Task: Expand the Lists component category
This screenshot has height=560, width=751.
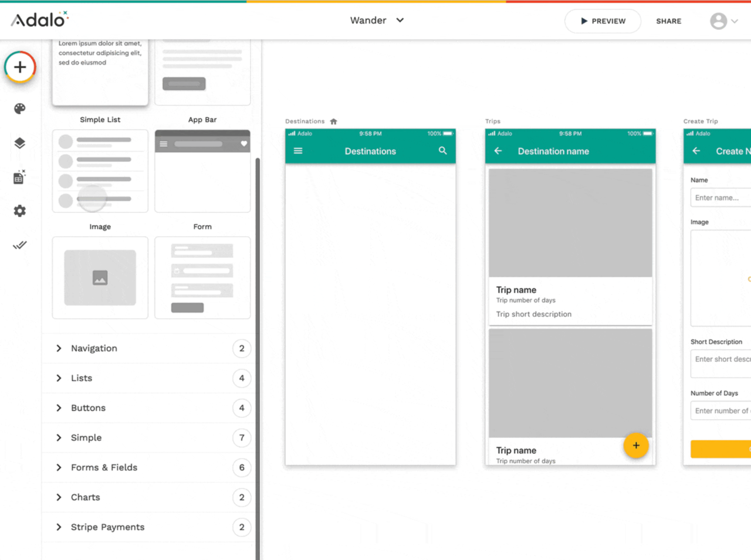Action: [x=82, y=378]
